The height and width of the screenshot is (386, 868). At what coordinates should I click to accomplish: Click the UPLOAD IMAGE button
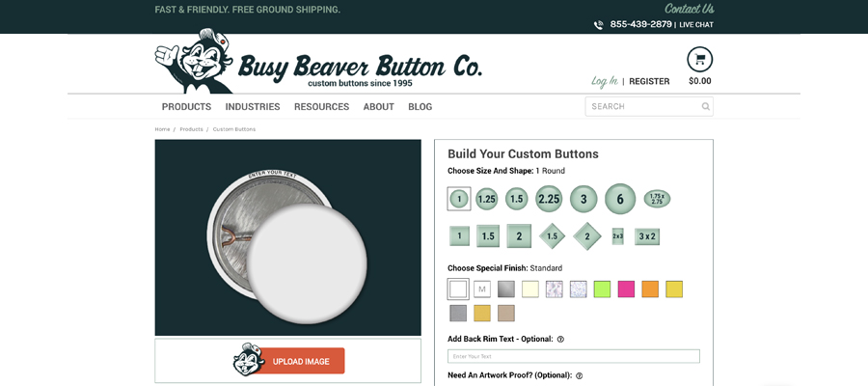point(301,361)
